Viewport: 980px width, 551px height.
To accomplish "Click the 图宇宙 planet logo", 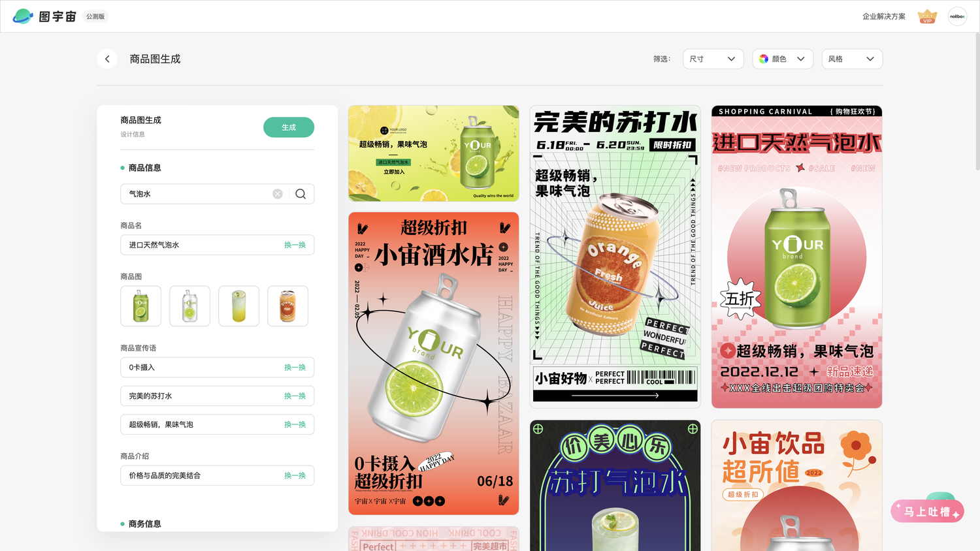I will coord(23,16).
